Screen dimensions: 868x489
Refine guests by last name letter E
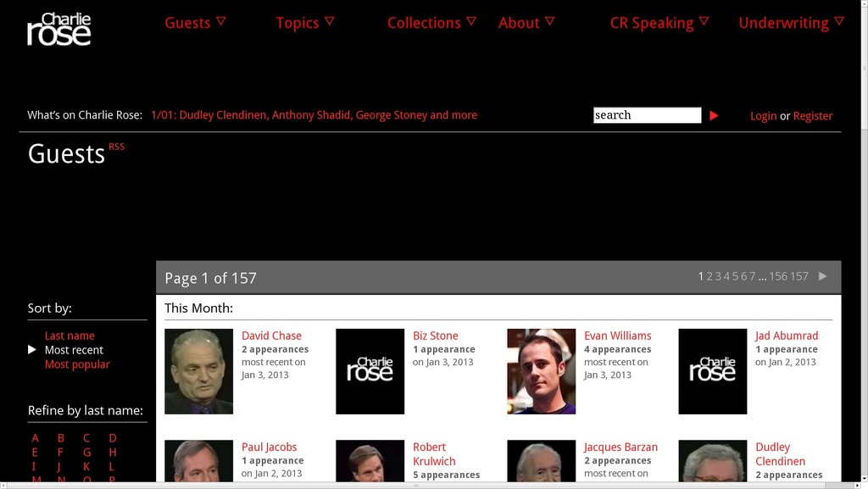point(35,453)
